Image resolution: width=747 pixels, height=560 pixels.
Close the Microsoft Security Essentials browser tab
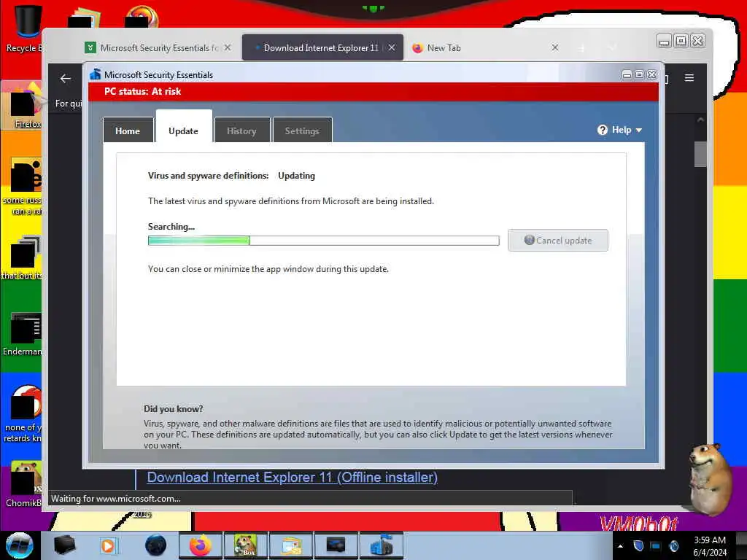pyautogui.click(x=228, y=47)
